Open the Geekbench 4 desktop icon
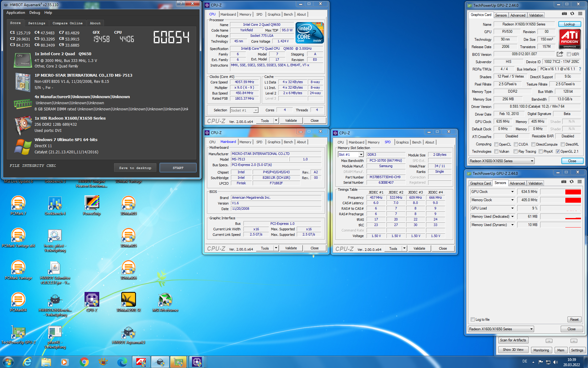588x368 pixels. coord(55,205)
